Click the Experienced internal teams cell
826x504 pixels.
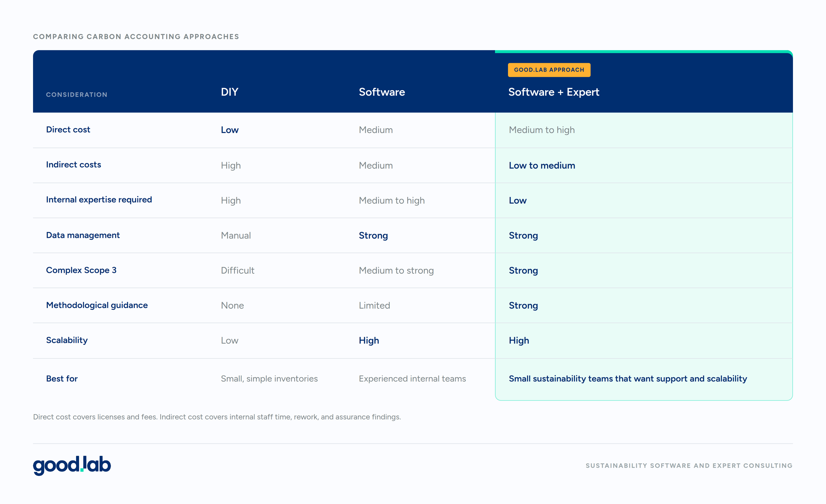(x=412, y=379)
